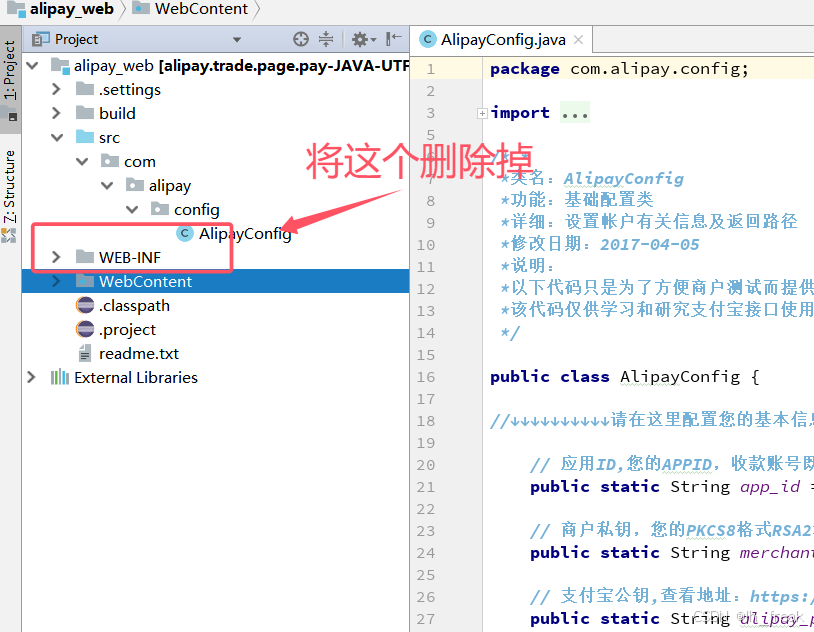This screenshot has height=632, width=814.
Task: Select the build folder row
Action: point(215,113)
